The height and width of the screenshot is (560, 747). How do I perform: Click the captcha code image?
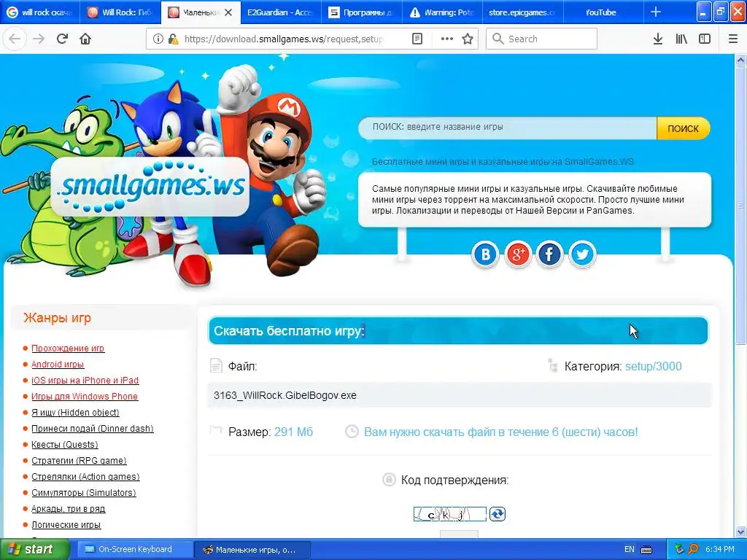(449, 514)
